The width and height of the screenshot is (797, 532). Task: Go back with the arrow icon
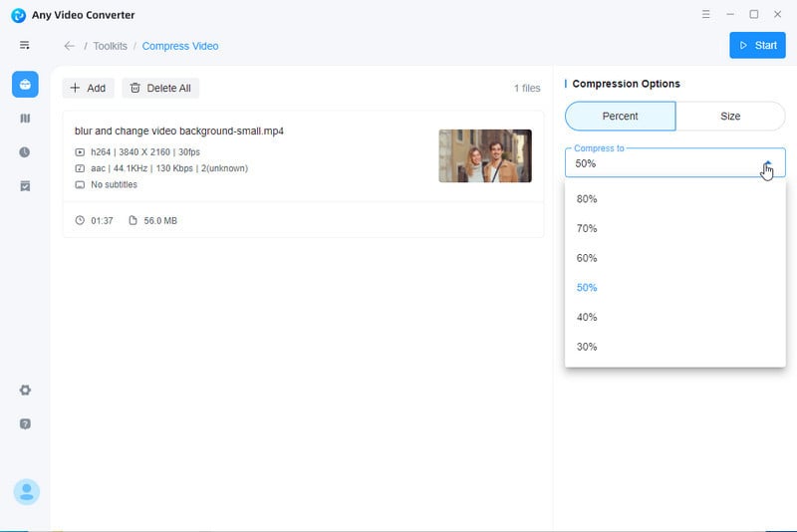70,46
